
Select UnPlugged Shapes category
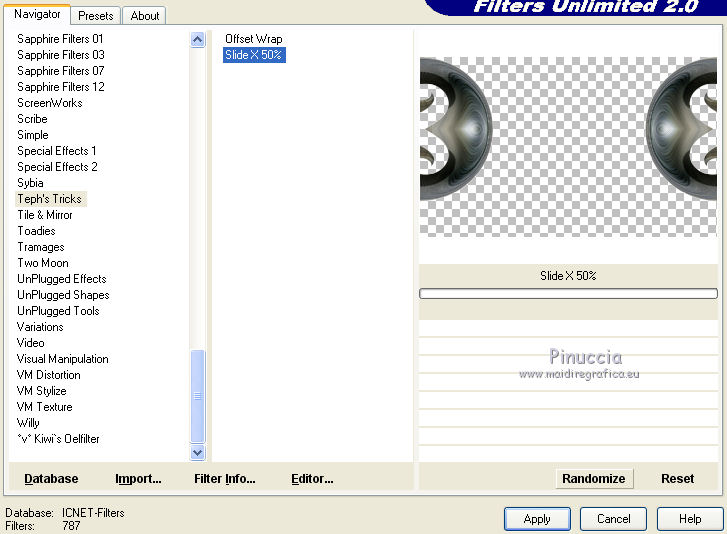pyautogui.click(x=63, y=295)
